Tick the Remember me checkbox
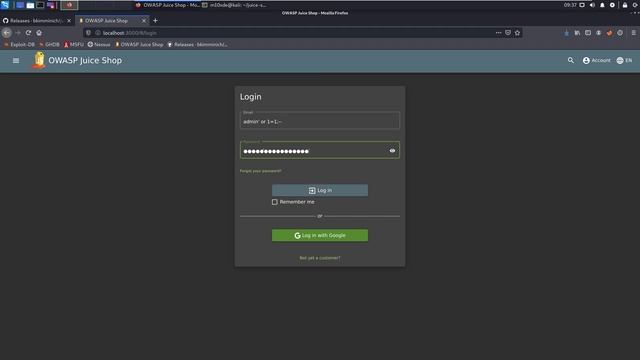Screen dimensions: 640x360 (x=275, y=202)
